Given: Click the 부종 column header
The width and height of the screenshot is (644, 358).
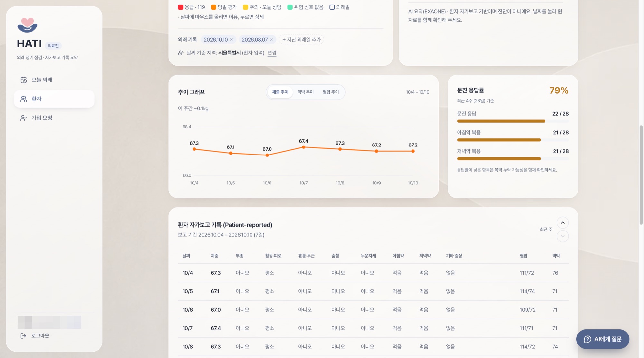Looking at the screenshot, I should click(x=240, y=256).
